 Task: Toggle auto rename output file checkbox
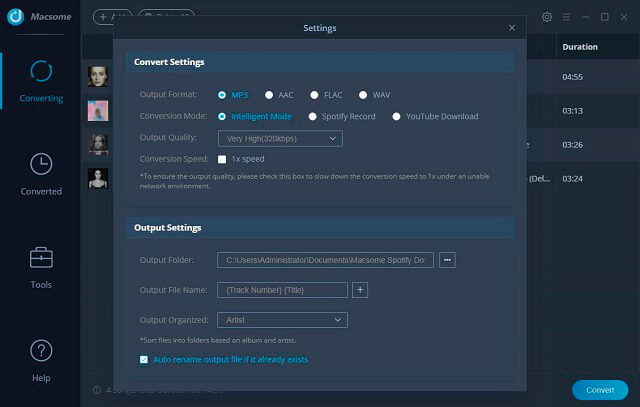pos(144,360)
